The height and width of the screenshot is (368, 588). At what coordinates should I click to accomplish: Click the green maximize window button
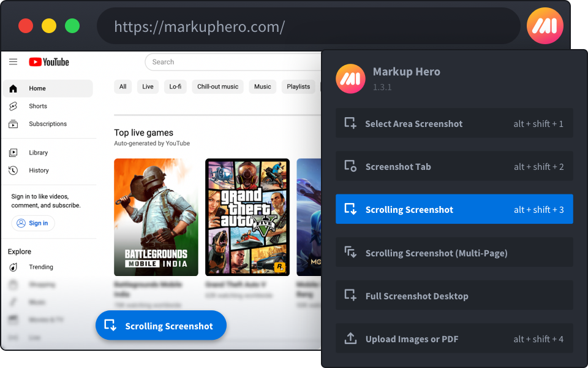point(72,26)
